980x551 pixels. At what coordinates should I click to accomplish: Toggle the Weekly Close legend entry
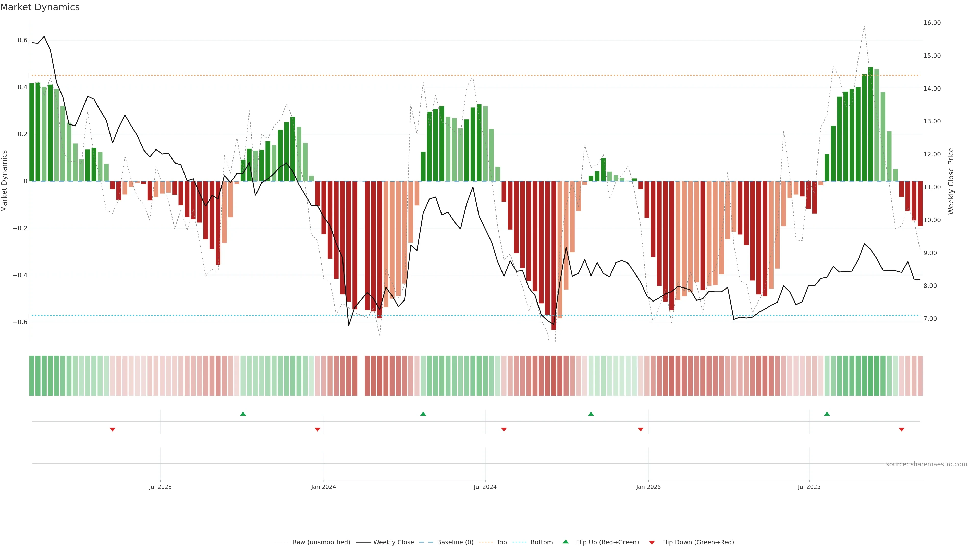(x=393, y=542)
